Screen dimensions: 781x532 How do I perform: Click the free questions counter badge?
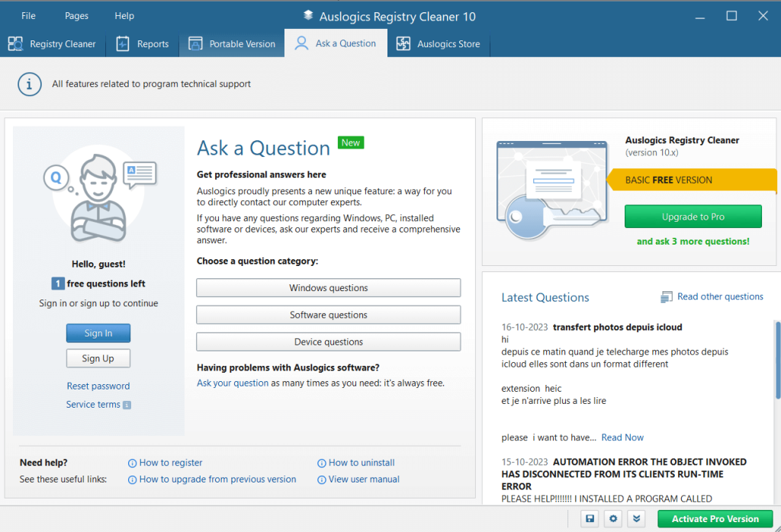coord(58,284)
